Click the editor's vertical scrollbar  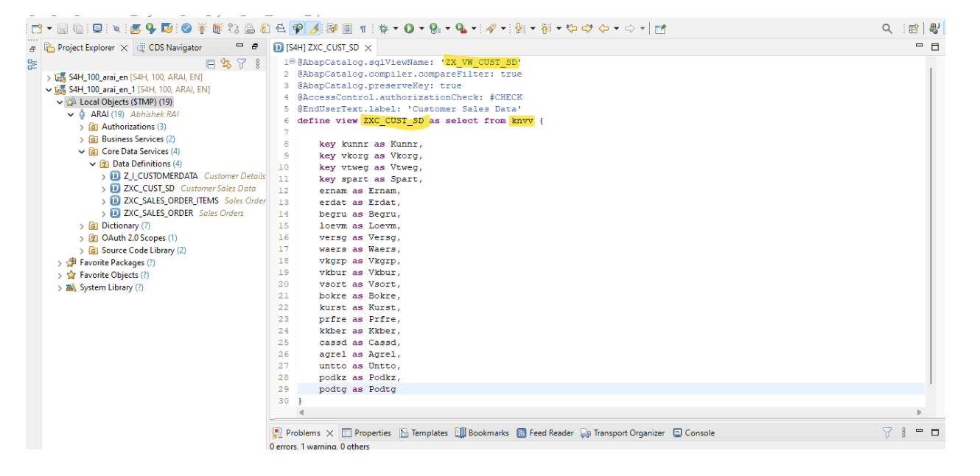click(931, 221)
